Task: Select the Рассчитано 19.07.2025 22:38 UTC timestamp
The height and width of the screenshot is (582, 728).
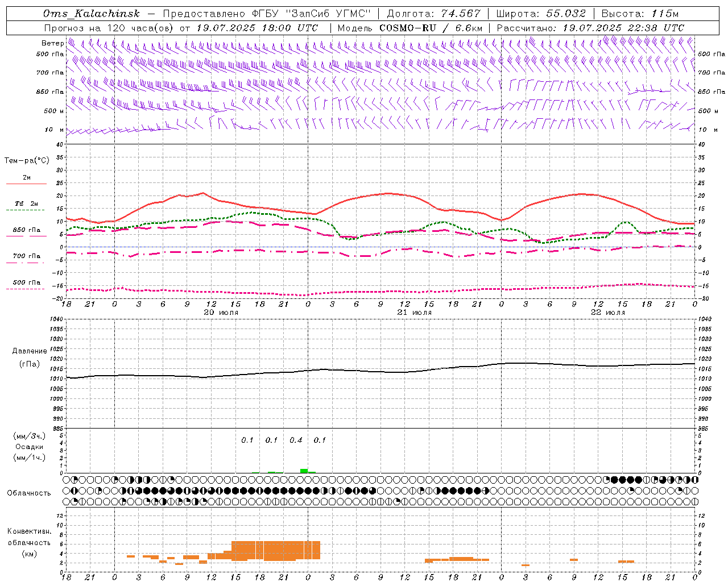Action: click(590, 28)
